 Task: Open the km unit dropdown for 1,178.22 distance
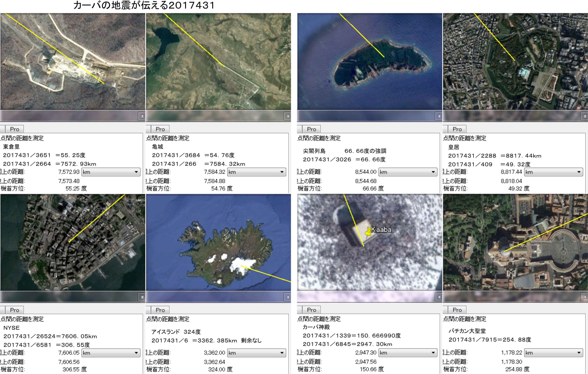553,353
